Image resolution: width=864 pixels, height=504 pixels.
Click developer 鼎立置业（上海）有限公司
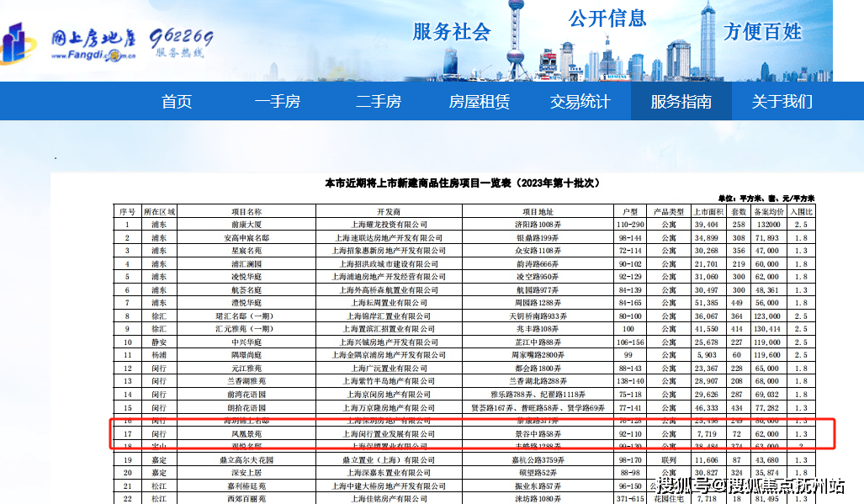389,460
